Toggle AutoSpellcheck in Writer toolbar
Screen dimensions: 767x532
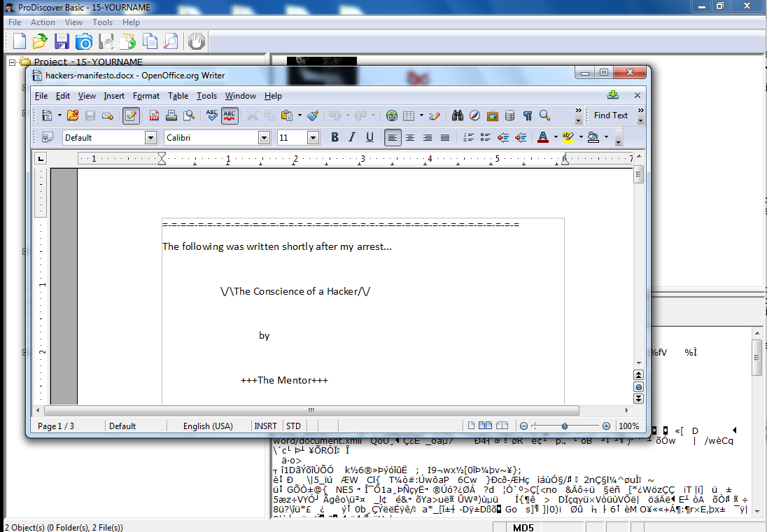[230, 115]
